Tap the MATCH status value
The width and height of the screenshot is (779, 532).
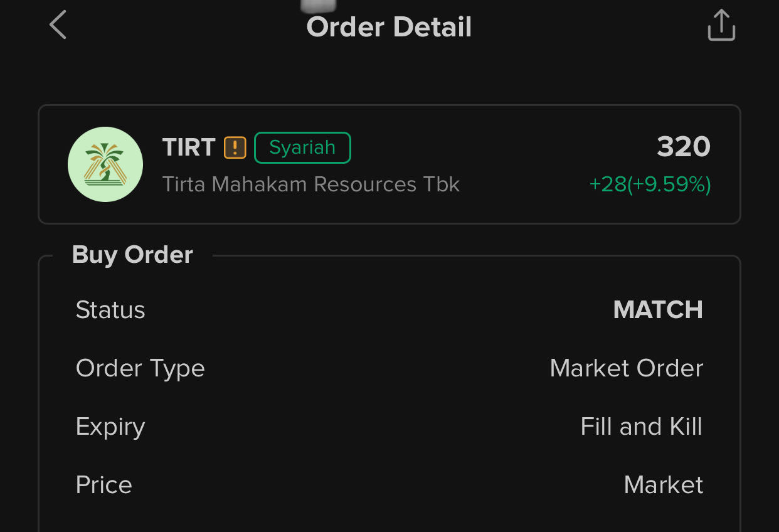pyautogui.click(x=658, y=310)
